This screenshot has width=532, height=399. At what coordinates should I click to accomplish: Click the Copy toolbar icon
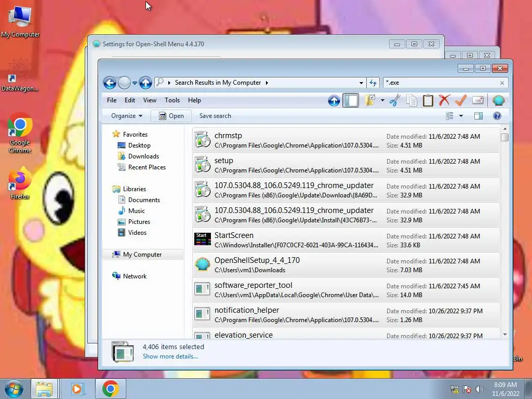point(411,100)
